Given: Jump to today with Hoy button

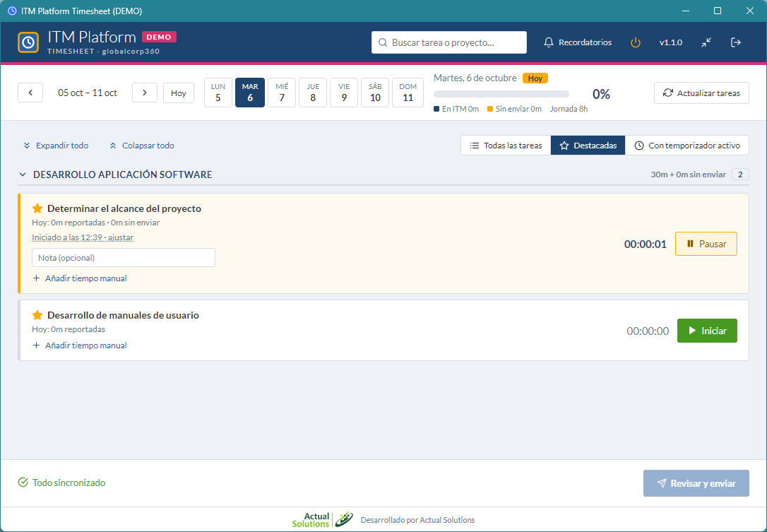Looking at the screenshot, I should pos(179,93).
